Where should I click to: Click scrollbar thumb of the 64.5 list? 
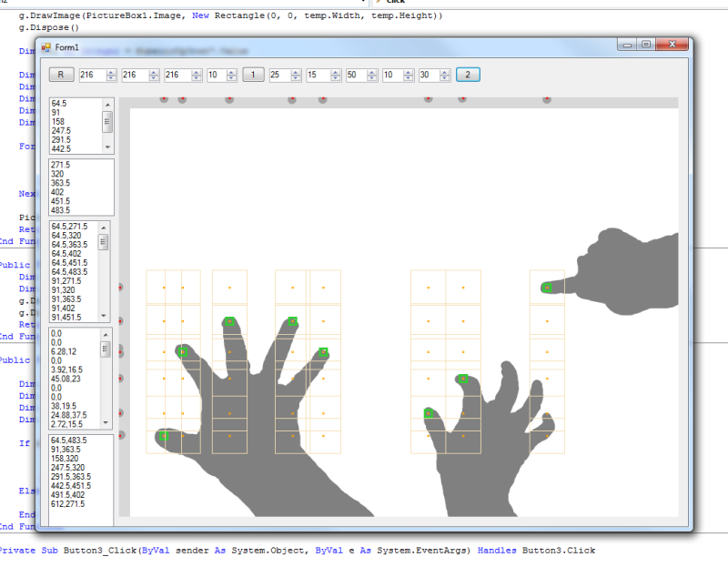107,122
